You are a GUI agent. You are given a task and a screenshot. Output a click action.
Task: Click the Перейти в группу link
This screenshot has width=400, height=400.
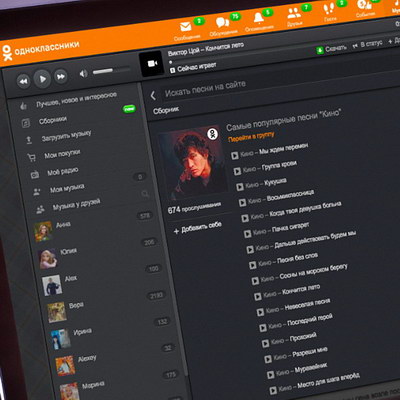[x=251, y=136]
